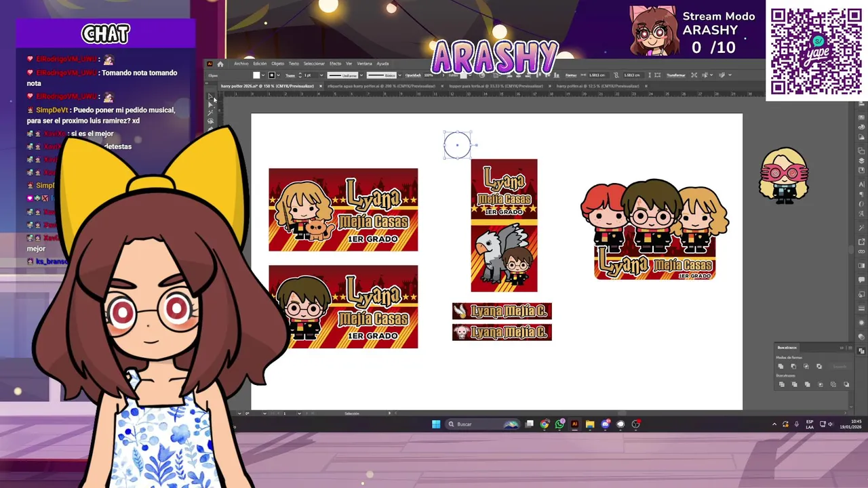
Task: Click the taskbar Buscar search box
Action: [484, 424]
